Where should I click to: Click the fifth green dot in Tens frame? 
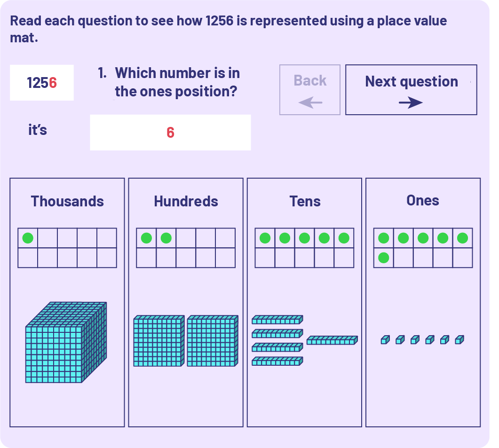click(x=344, y=238)
